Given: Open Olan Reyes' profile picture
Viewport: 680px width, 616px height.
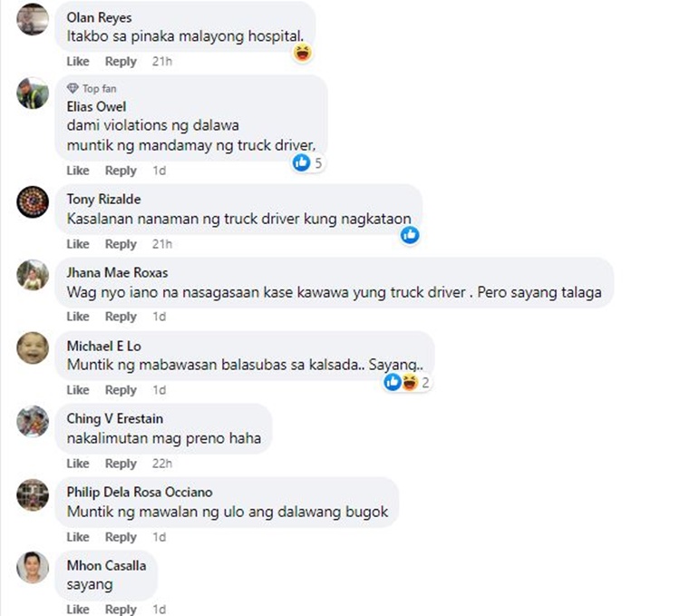Looking at the screenshot, I should (x=33, y=20).
